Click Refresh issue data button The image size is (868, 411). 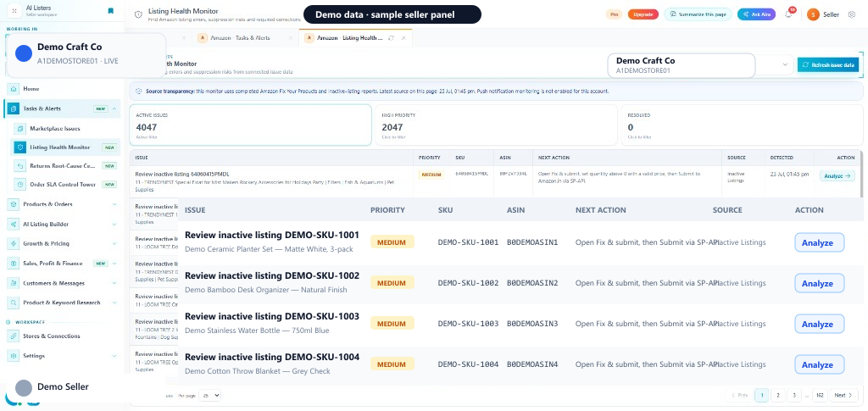pos(828,64)
